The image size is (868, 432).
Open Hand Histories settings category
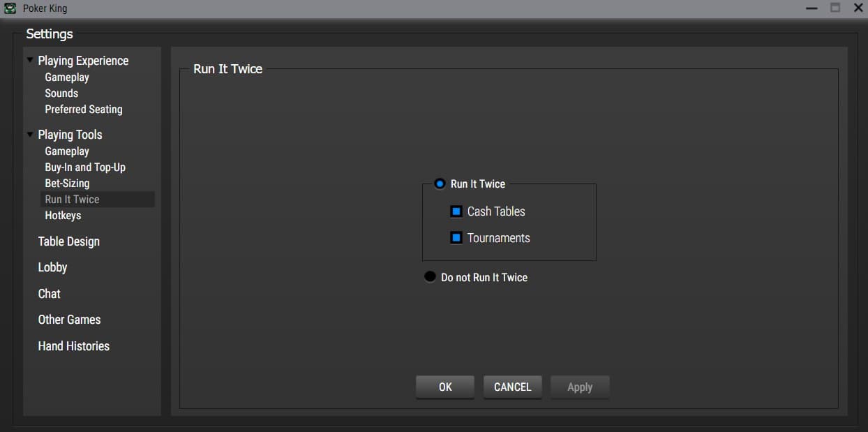pos(73,346)
